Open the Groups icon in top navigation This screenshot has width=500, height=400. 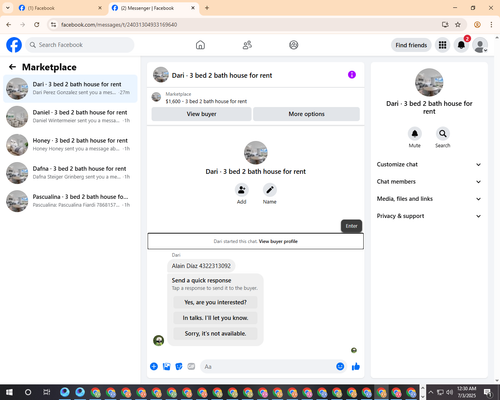coord(294,45)
